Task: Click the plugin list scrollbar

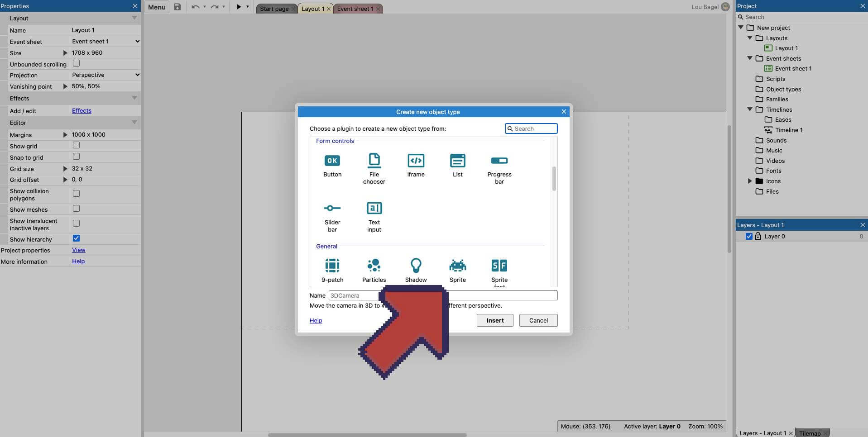Action: 554,179
